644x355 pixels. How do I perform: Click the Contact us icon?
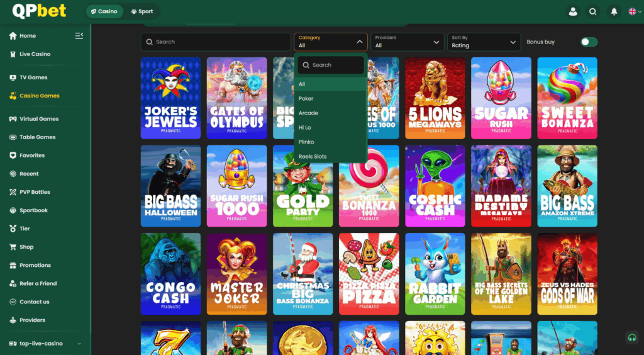point(13,301)
